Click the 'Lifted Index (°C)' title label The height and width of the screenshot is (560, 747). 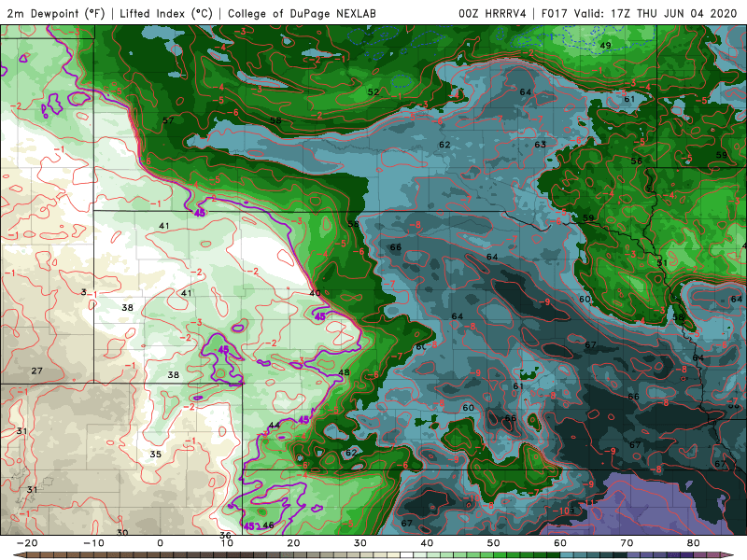click(x=166, y=13)
